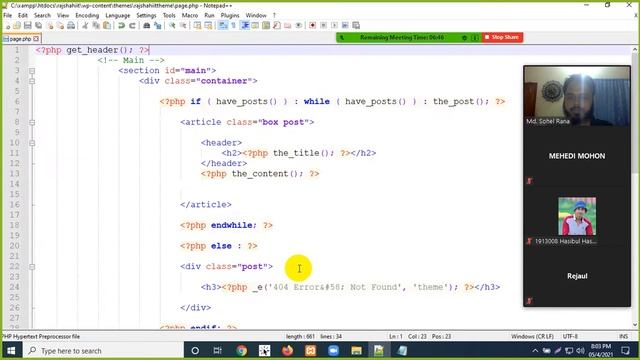Open the Document Map toolbar icon
The width and height of the screenshot is (640, 360).
[x=266, y=26]
